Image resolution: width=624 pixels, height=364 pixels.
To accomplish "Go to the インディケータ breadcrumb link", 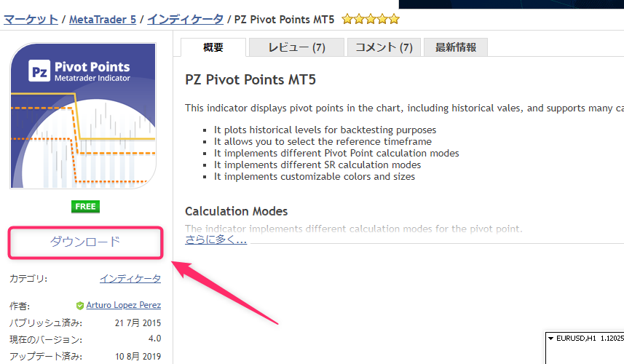I will [x=185, y=19].
